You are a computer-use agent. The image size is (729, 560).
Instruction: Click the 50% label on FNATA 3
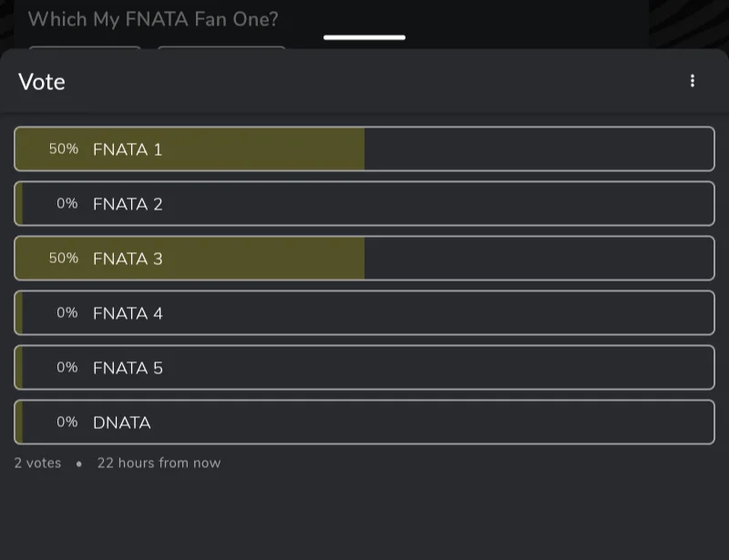tap(63, 259)
